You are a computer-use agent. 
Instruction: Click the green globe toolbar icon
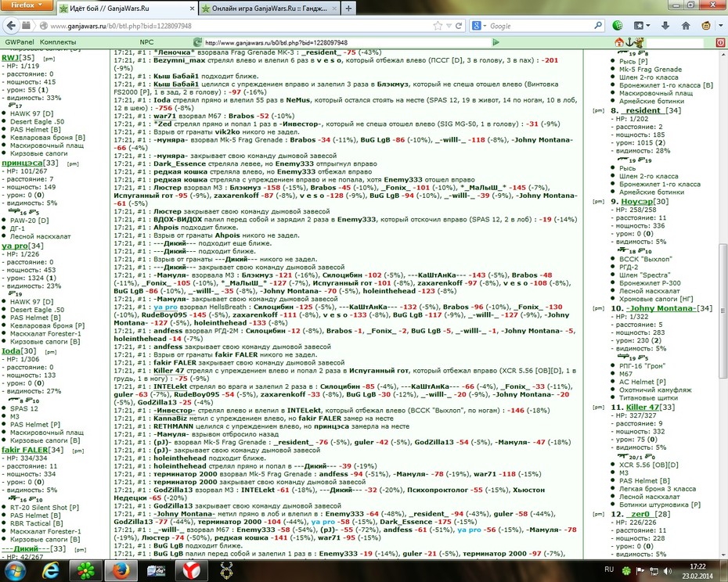(618, 26)
